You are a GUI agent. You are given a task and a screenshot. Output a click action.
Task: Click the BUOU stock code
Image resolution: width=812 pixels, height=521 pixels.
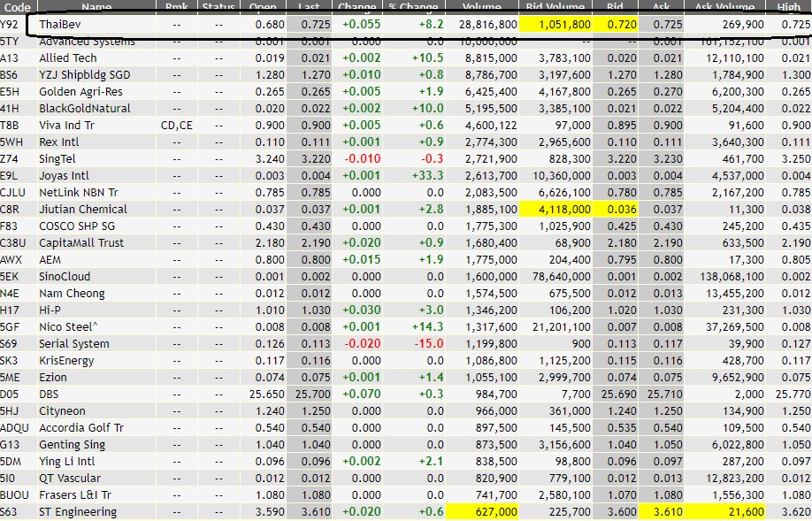[14, 495]
